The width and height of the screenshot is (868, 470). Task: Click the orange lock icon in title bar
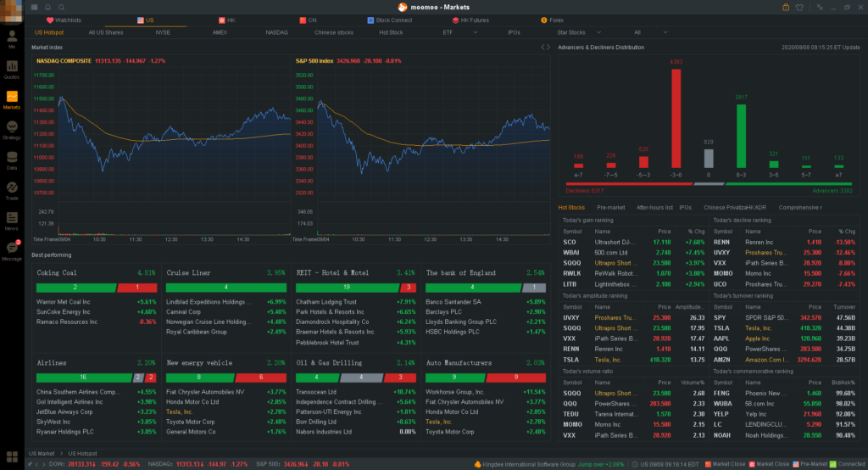786,7
